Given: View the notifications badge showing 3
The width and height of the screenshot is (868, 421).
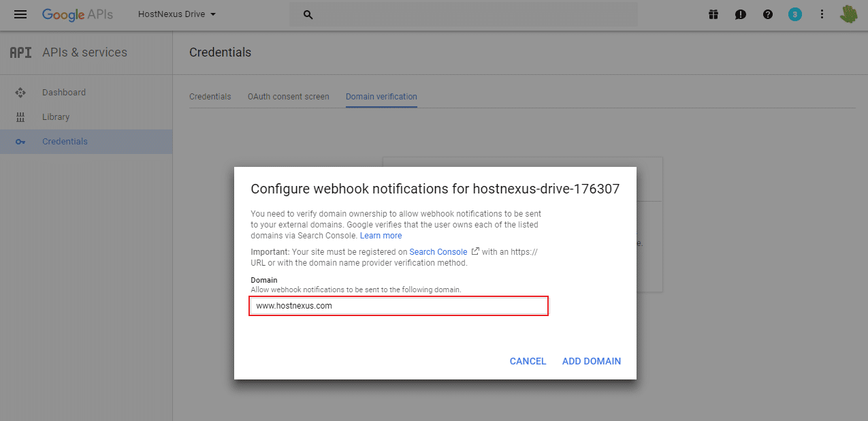Looking at the screenshot, I should [x=794, y=14].
